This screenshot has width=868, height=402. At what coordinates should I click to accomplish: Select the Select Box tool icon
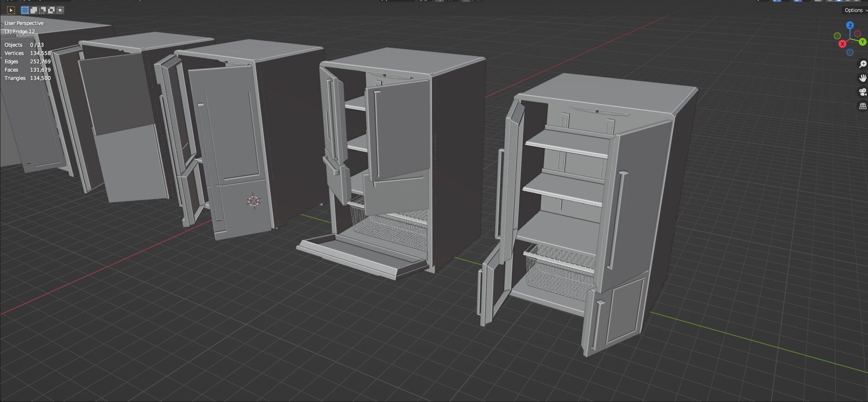11,10
